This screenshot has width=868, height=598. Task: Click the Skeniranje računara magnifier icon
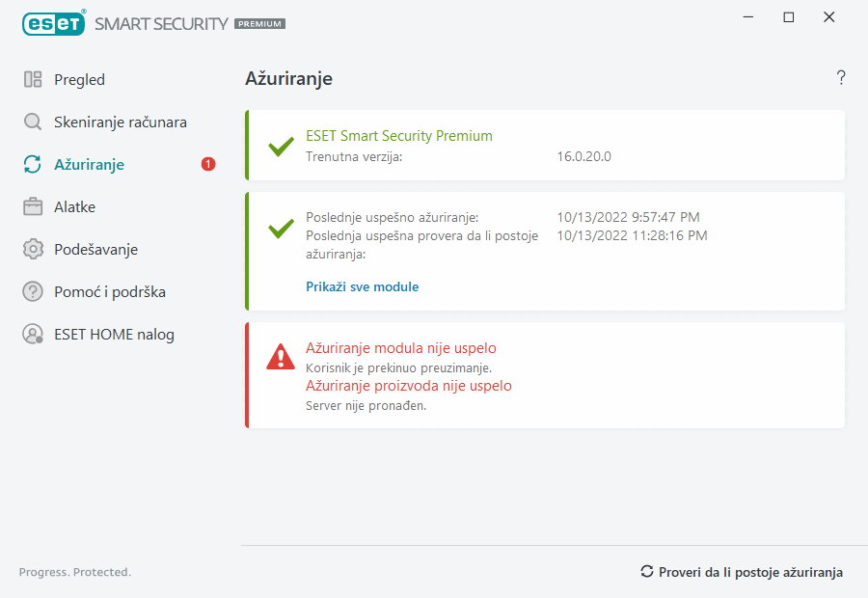[33, 122]
